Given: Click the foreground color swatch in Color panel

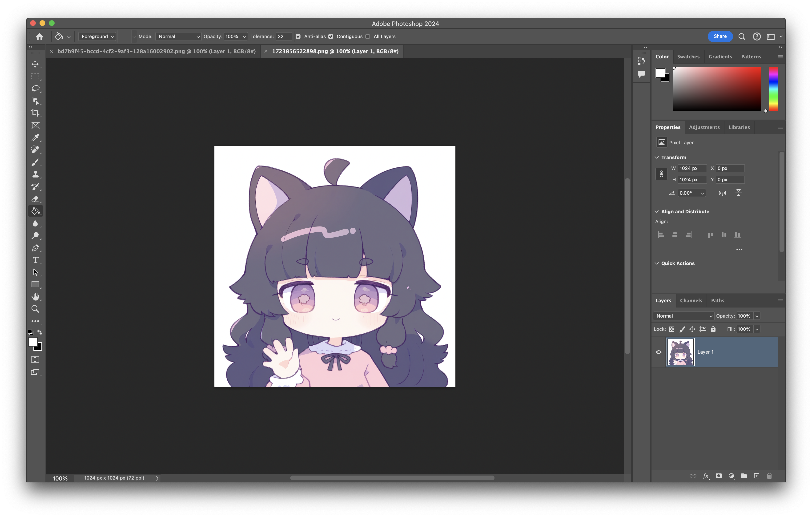Looking at the screenshot, I should coord(660,73).
